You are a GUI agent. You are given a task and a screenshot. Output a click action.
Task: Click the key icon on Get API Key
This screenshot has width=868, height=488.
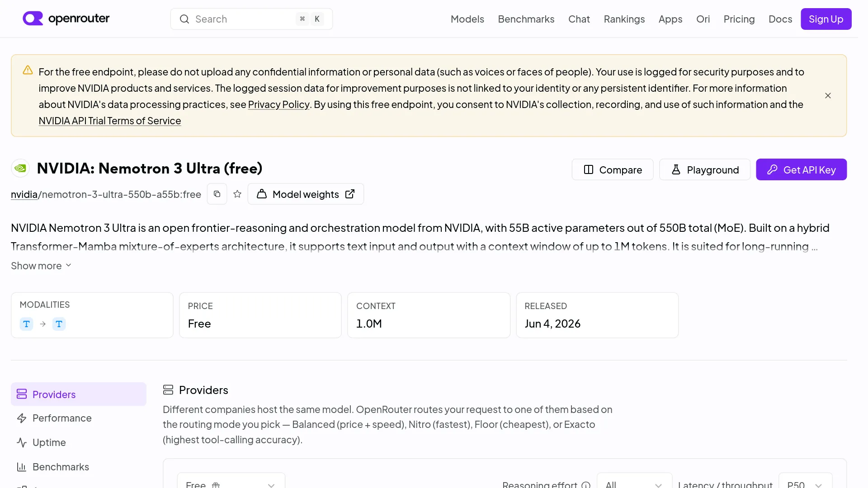pos(772,169)
